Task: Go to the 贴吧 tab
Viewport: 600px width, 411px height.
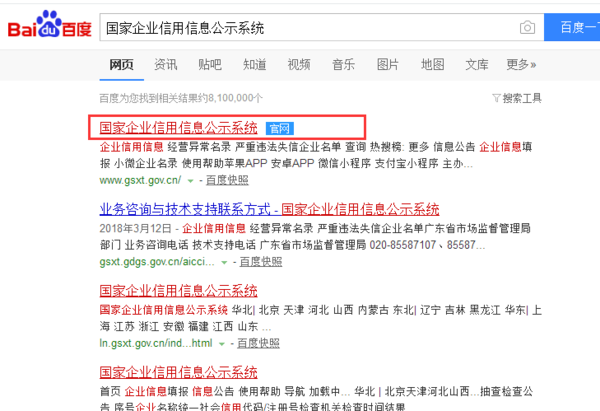Action: click(210, 65)
